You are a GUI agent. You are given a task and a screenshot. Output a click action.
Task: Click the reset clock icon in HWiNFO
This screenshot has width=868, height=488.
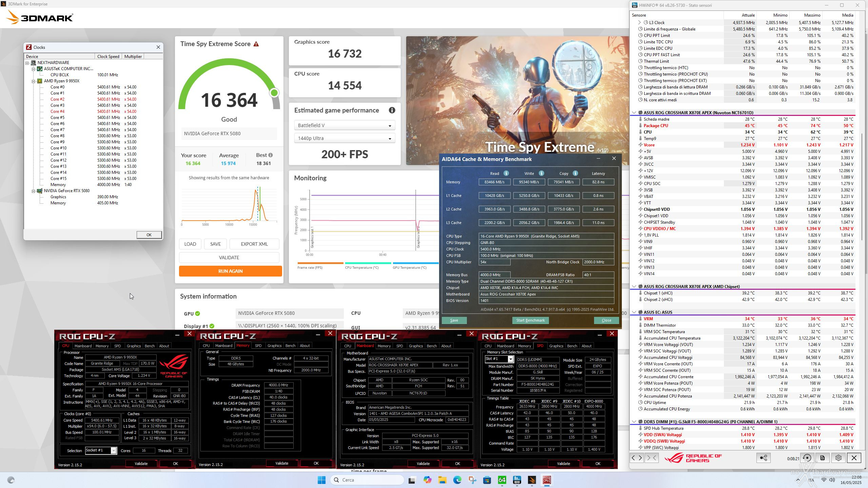[807, 458]
